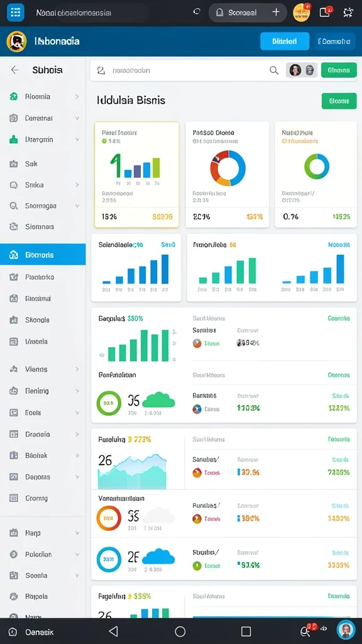The width and height of the screenshot is (362, 644).
Task: Open the blue app grid icon
Action: click(x=16, y=13)
